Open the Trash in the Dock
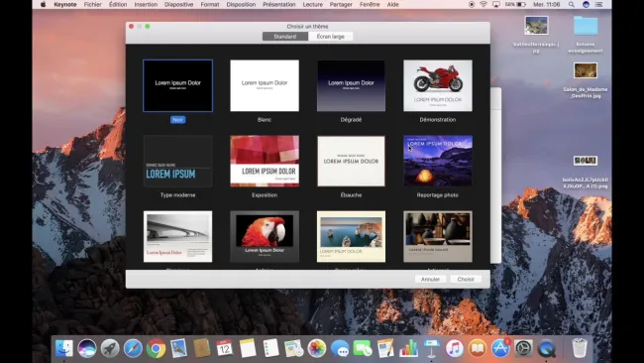The height and width of the screenshot is (363, 644). 580,348
